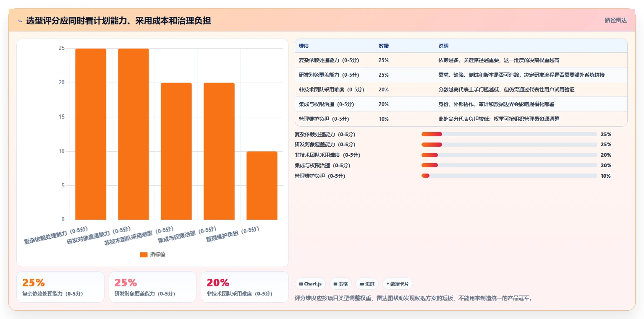644x319 pixels.
Task: Click the 说明 column header
Action: tap(443, 46)
